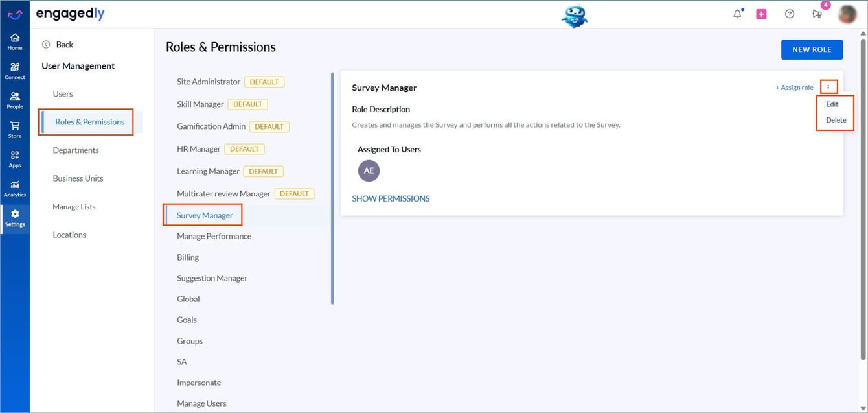Screen dimensions: 868x413
Task: Select the Suggestion Manager role
Action: [212, 278]
